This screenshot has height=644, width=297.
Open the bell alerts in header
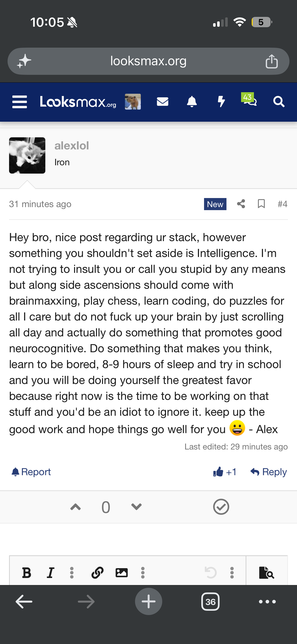coord(192,102)
